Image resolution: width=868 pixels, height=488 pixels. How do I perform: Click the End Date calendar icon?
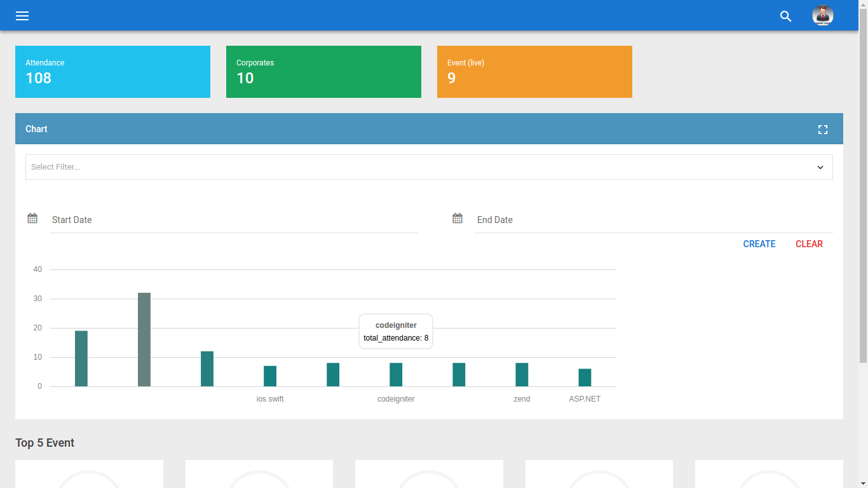click(458, 219)
